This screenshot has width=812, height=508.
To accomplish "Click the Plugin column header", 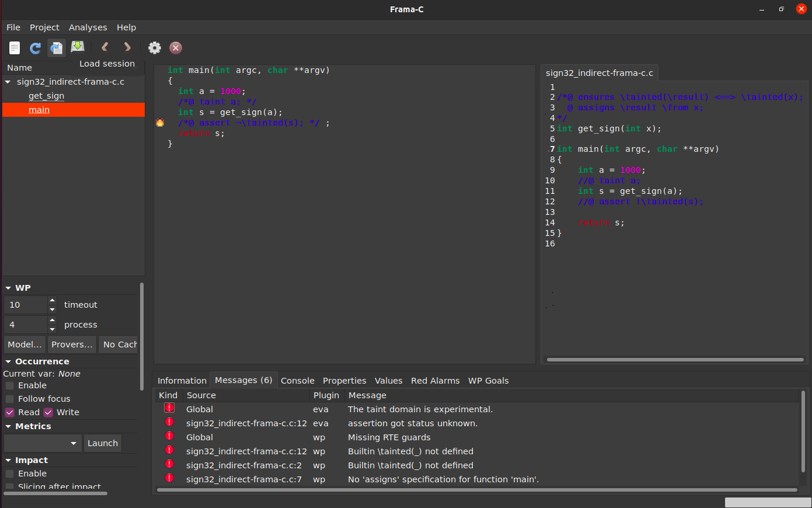I will [x=326, y=395].
